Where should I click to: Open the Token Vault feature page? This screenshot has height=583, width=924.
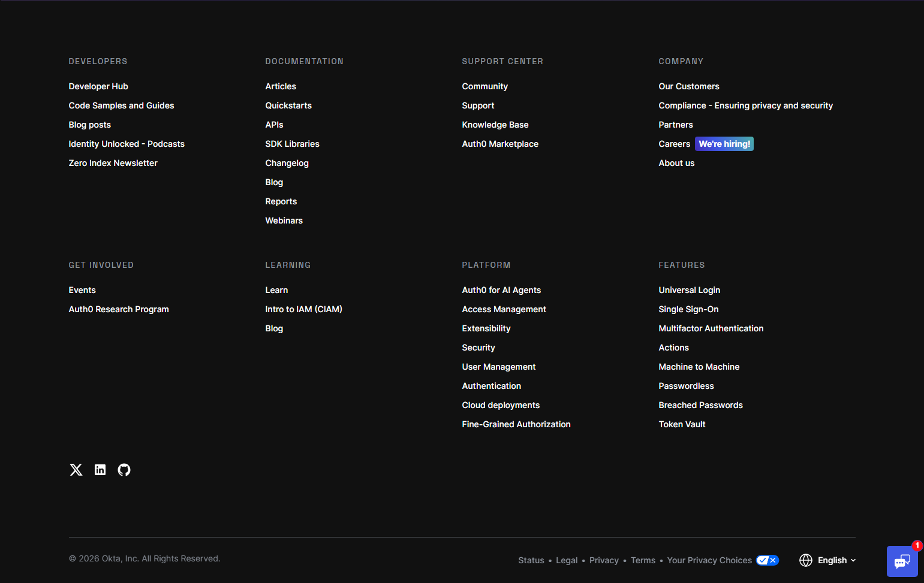[x=682, y=424]
